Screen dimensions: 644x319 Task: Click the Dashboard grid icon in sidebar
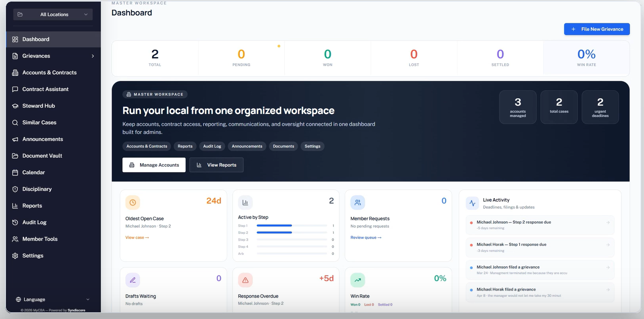[15, 39]
